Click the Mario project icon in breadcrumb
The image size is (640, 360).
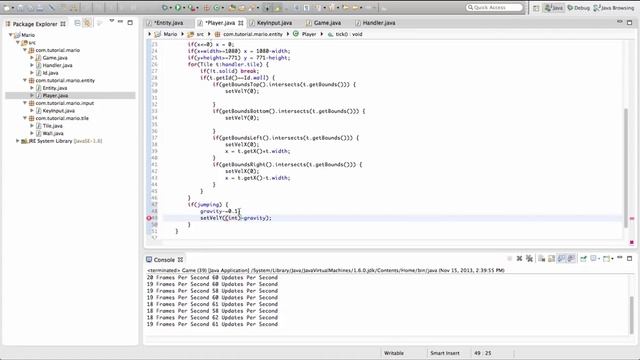click(158, 34)
